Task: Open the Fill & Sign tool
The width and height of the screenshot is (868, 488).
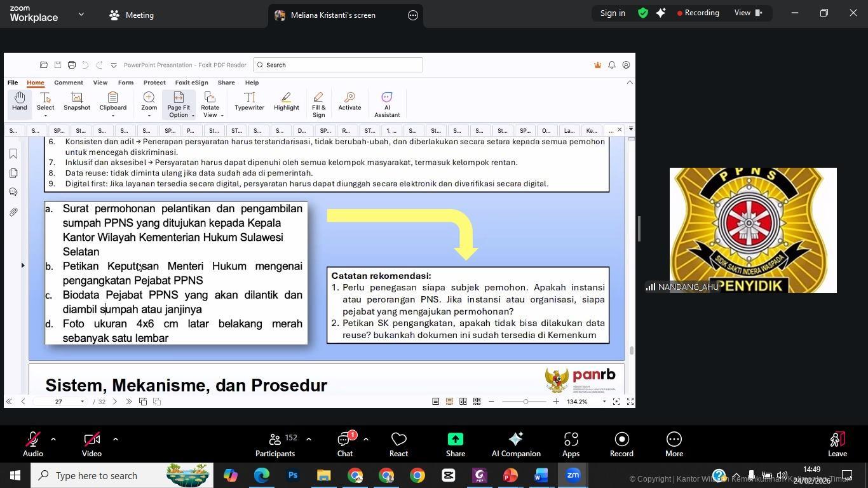Action: pyautogui.click(x=318, y=104)
